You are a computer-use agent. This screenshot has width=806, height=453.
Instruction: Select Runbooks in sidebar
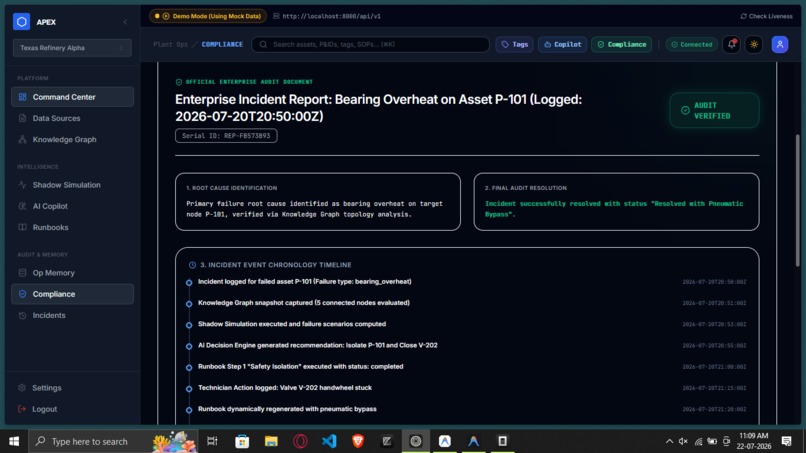72,227
